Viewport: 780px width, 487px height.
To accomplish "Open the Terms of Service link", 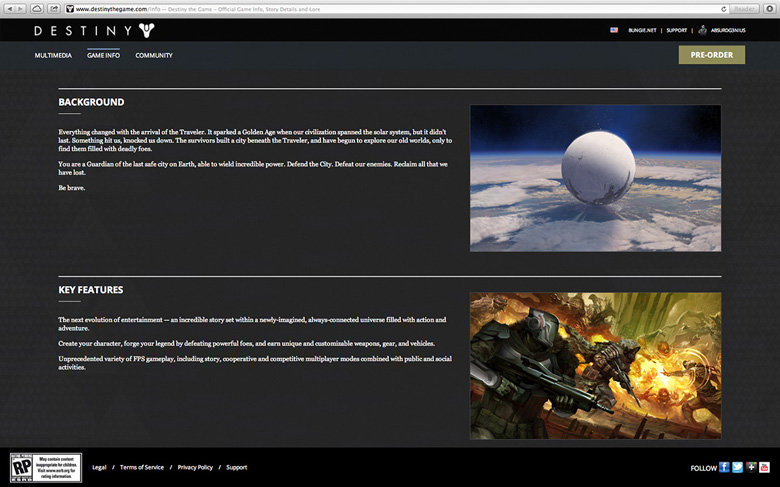I will click(x=142, y=467).
